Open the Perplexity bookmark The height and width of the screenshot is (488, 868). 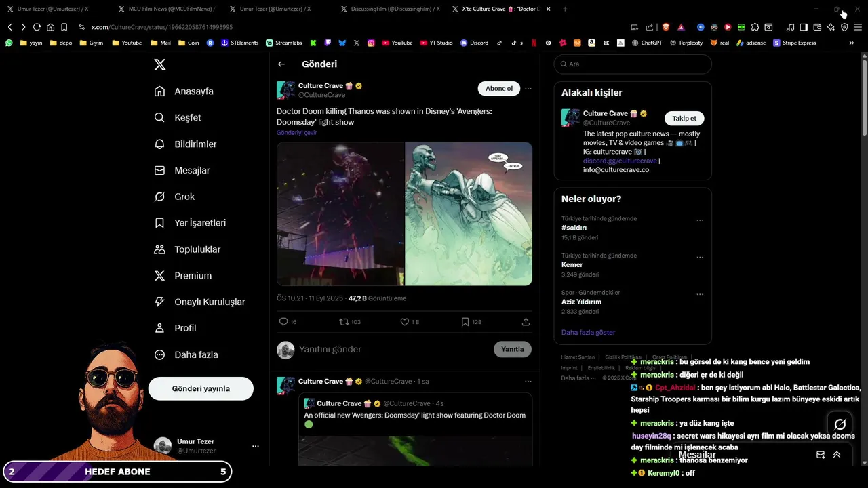click(686, 43)
